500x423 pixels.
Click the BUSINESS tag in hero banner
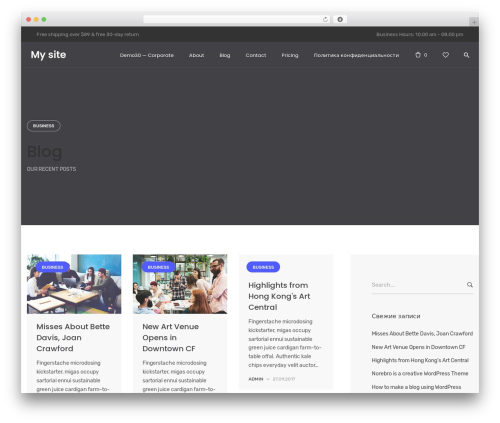[44, 126]
